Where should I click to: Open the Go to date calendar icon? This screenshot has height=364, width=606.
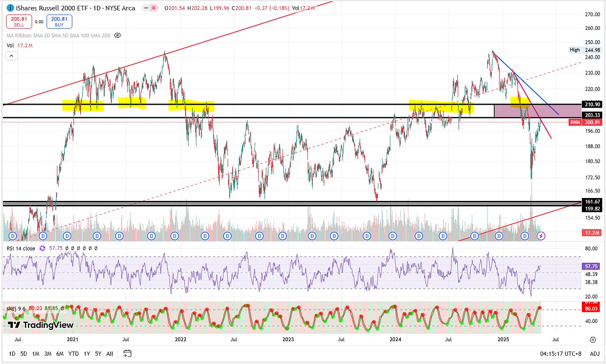(x=127, y=354)
